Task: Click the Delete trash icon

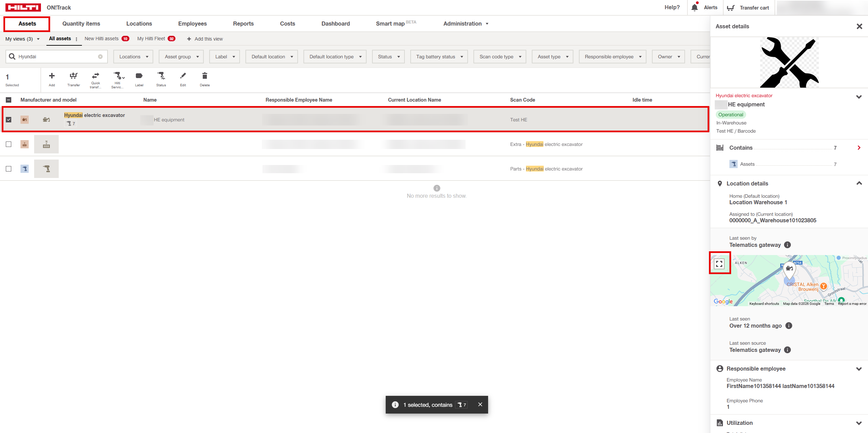Action: (x=204, y=76)
